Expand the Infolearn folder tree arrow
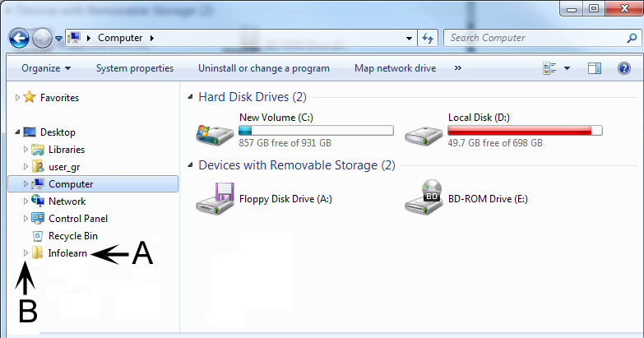Screen dimensions: 644x338 (25, 253)
